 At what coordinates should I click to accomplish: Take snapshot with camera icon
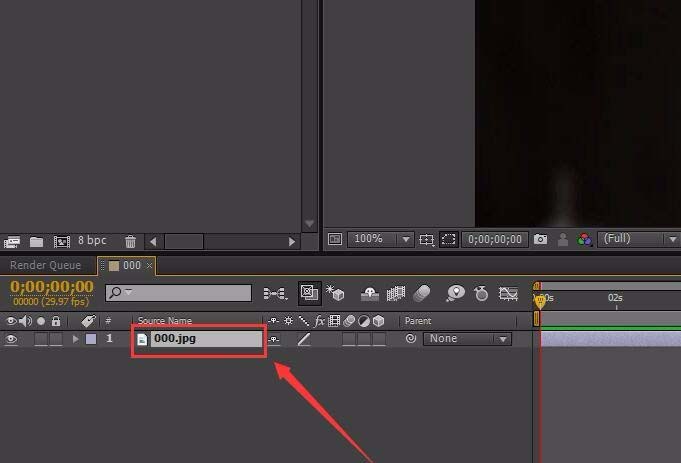point(540,239)
